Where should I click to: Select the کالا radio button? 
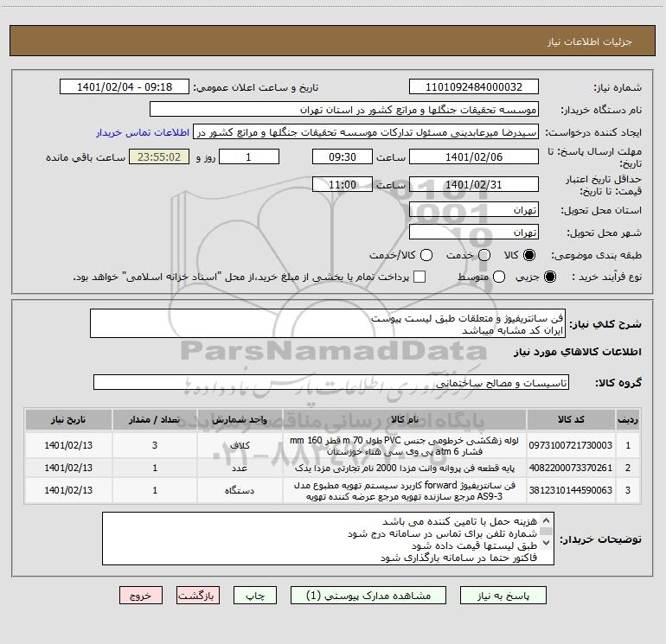click(x=529, y=255)
